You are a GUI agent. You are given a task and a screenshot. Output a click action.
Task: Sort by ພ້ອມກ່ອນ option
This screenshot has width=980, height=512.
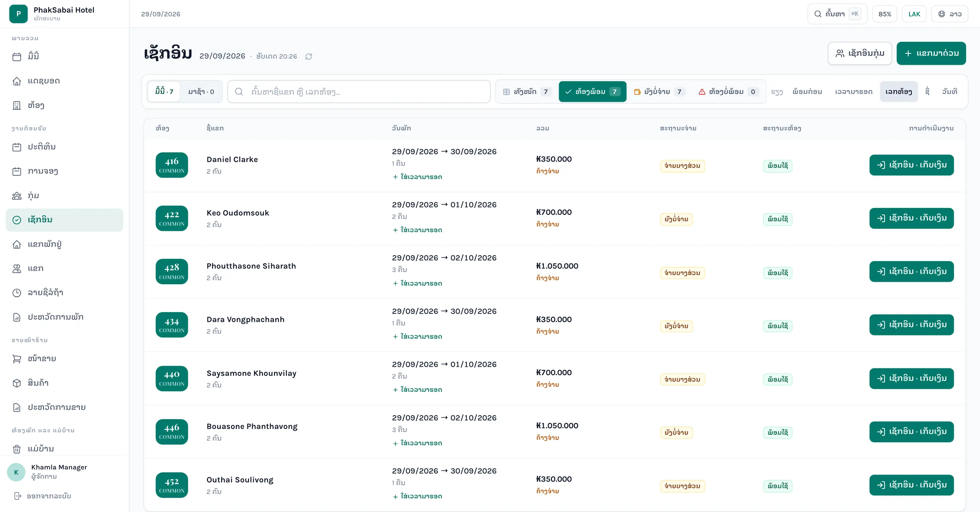pos(807,91)
